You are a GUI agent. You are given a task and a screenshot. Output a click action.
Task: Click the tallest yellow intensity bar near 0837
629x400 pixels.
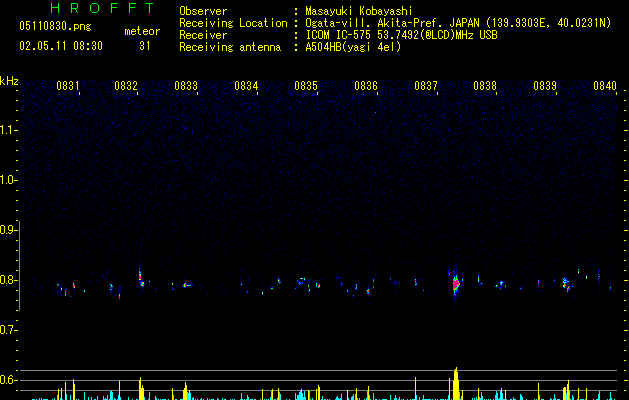click(x=456, y=384)
